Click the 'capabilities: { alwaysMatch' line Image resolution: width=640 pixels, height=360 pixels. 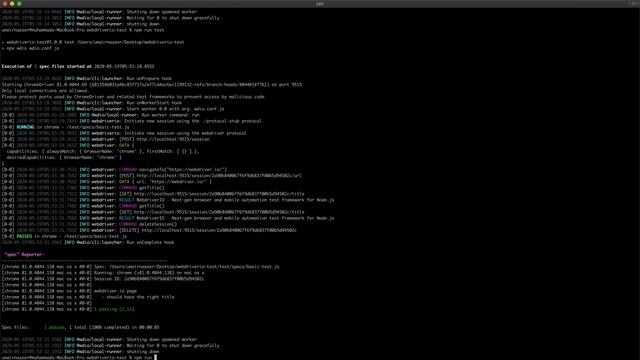[x=102, y=151]
